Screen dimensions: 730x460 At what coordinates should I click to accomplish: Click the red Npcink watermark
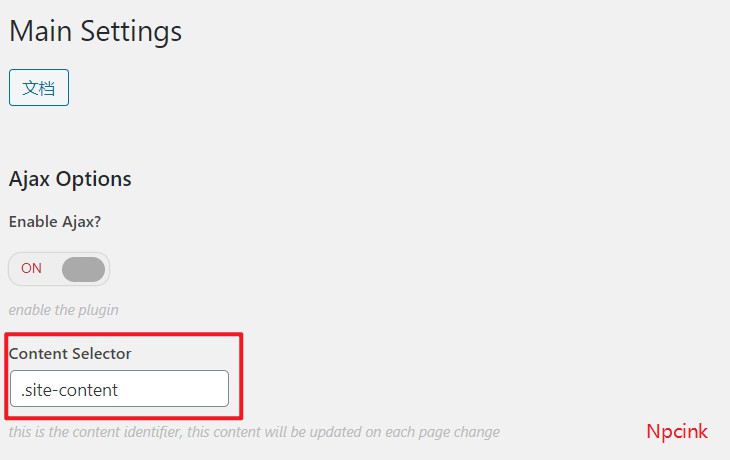point(677,432)
